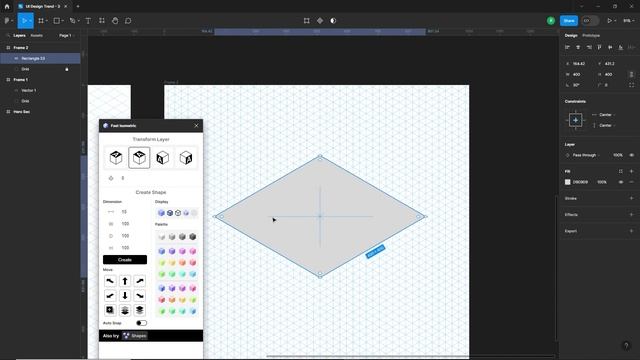Select the Hand tool
The height and width of the screenshot is (360, 640).
tap(115, 21)
